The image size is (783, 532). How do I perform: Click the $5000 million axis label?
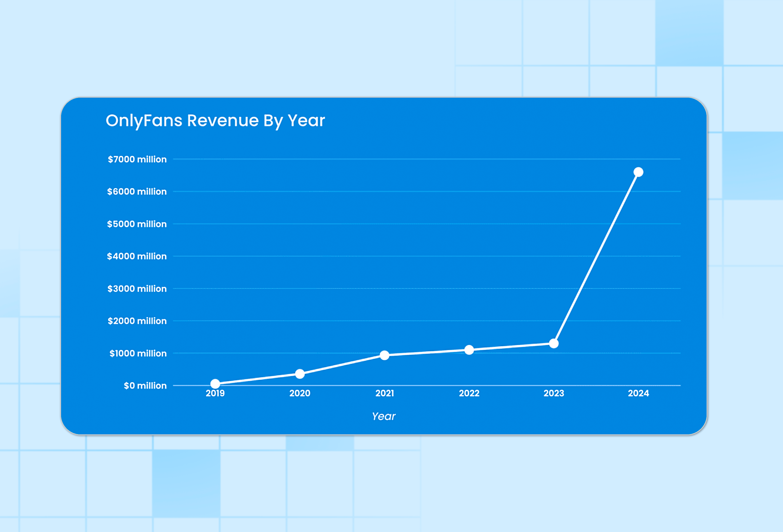click(137, 224)
